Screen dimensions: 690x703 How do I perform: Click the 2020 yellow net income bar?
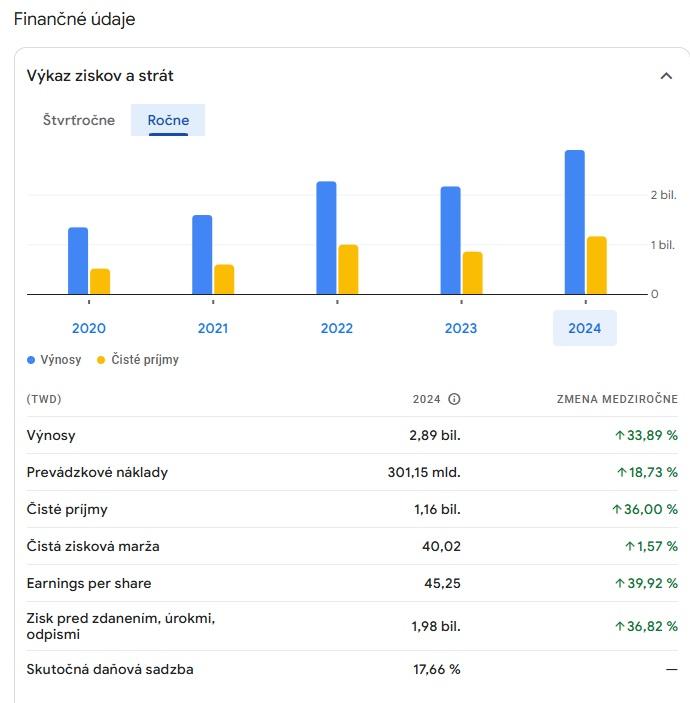pyautogui.click(x=100, y=281)
